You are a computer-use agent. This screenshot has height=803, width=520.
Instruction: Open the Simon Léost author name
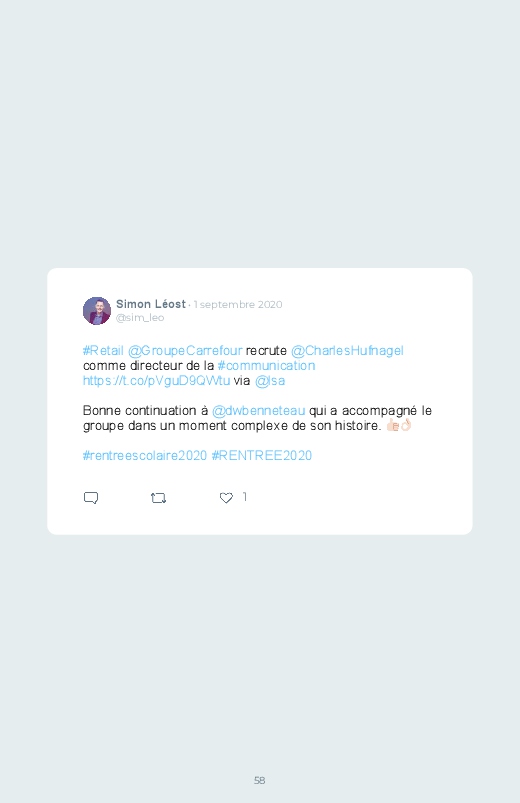pos(151,304)
